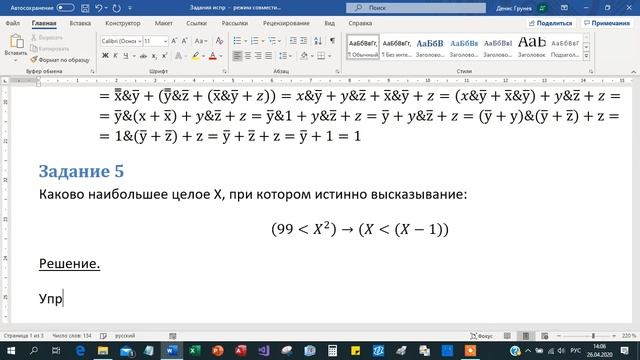The height and width of the screenshot is (360, 640).
Task: Click the Sort A-Z icon
Action: coord(318,41)
